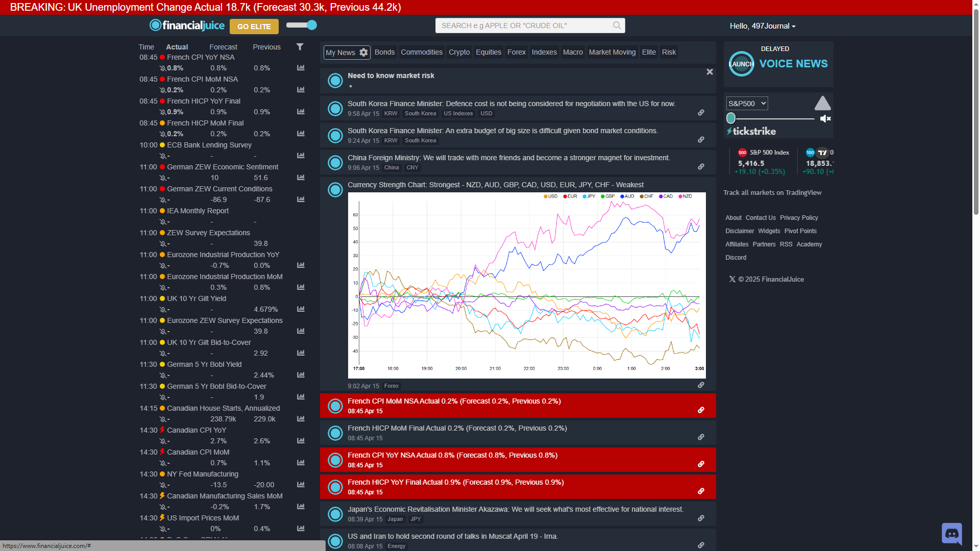Open the S&P500 instrument dropdown
The image size is (980, 551).
pyautogui.click(x=747, y=104)
